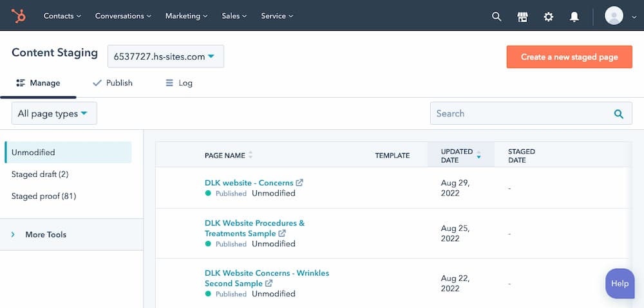Switch to the Manage tab
Image resolution: width=644 pixels, height=308 pixels.
(38, 83)
